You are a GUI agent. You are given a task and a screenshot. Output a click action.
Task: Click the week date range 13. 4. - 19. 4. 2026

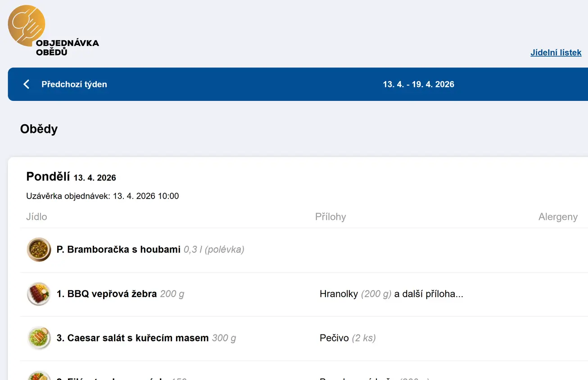point(418,84)
